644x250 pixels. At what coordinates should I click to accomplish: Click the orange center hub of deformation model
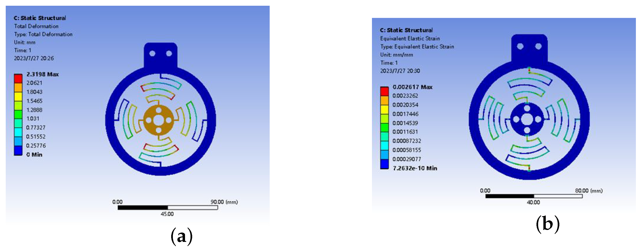point(158,120)
